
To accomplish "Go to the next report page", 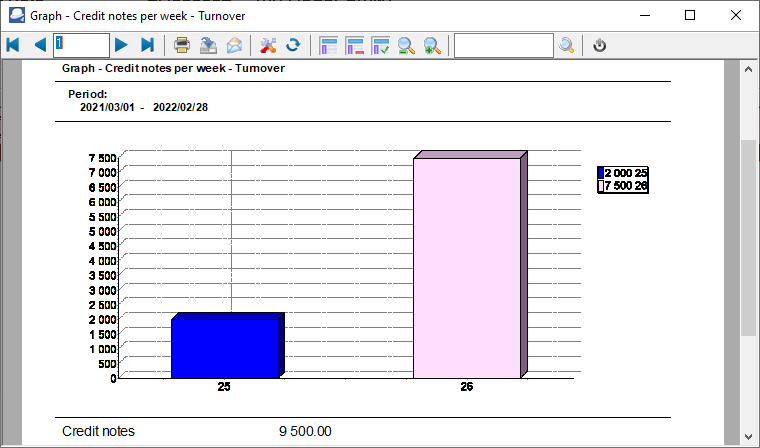I will 121,46.
